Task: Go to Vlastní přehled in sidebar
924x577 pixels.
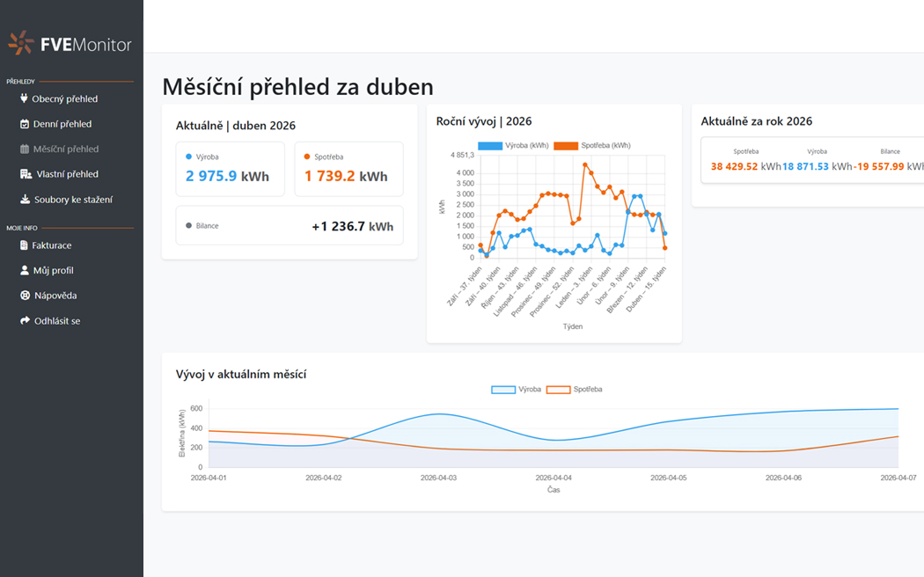Action: pyautogui.click(x=67, y=174)
